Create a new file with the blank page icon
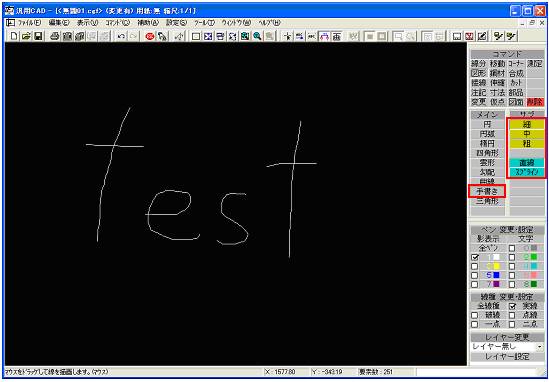Viewport: 549px width, 382px height. click(x=14, y=36)
